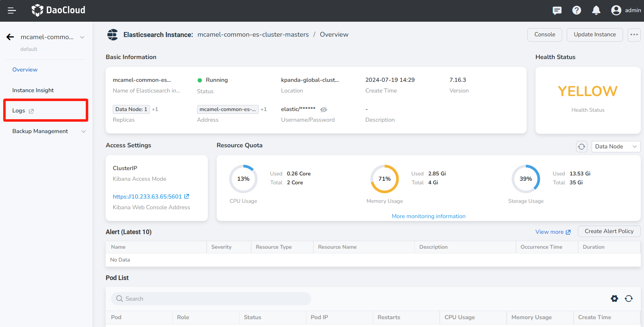
Task: Open Pod List column settings gear
Action: (x=614, y=299)
